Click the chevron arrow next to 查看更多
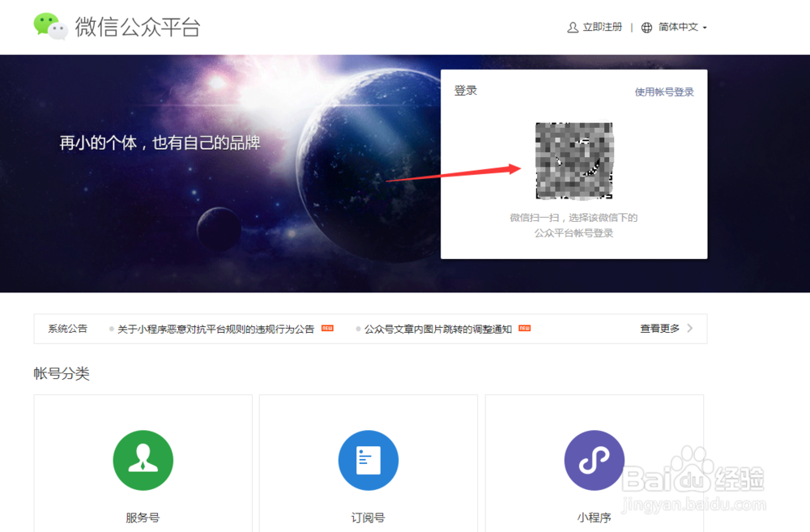The height and width of the screenshot is (532, 810). [x=689, y=329]
